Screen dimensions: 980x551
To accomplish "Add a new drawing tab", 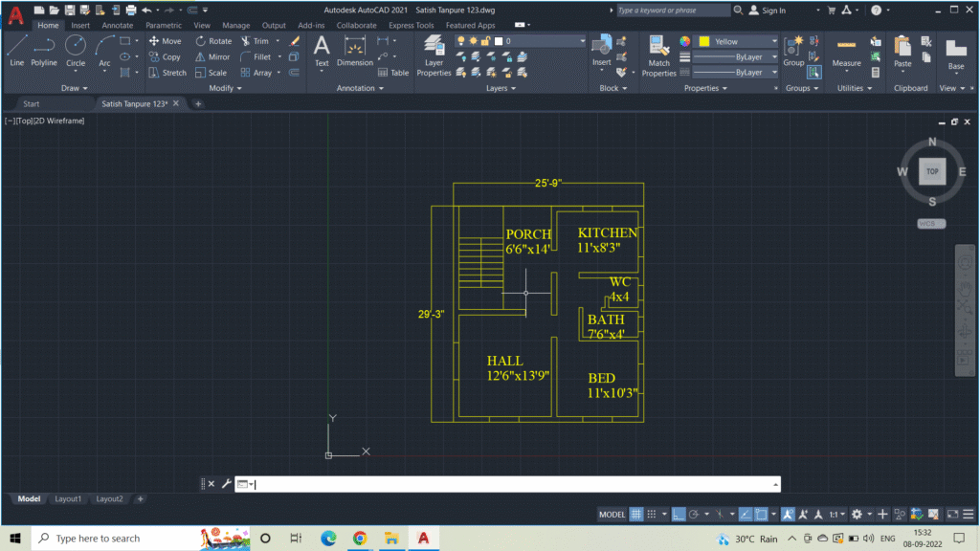I will [198, 103].
